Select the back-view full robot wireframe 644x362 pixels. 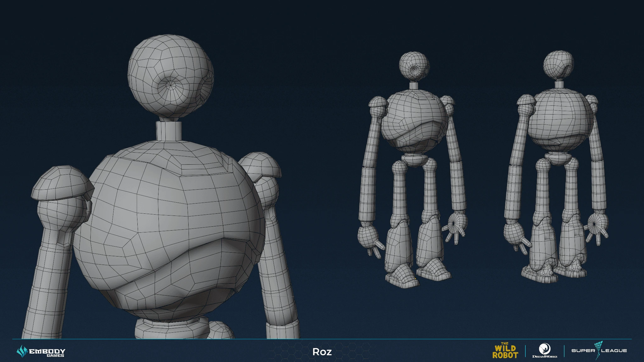pos(556,167)
